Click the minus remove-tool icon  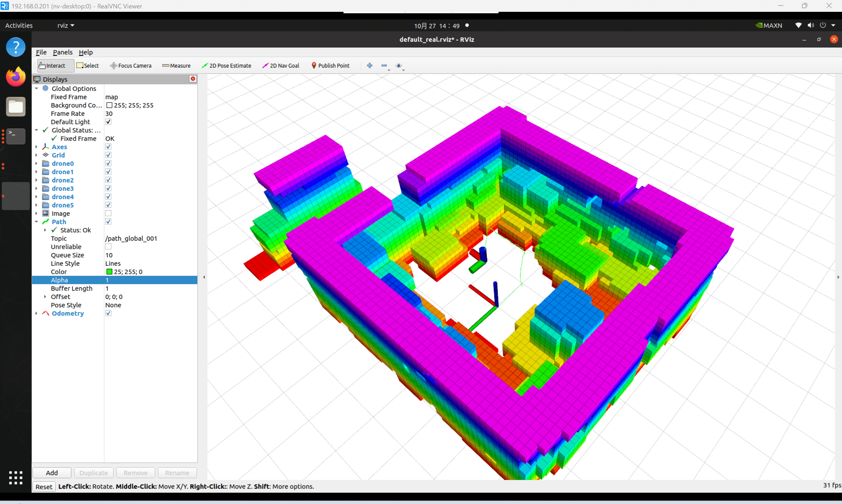coord(384,65)
